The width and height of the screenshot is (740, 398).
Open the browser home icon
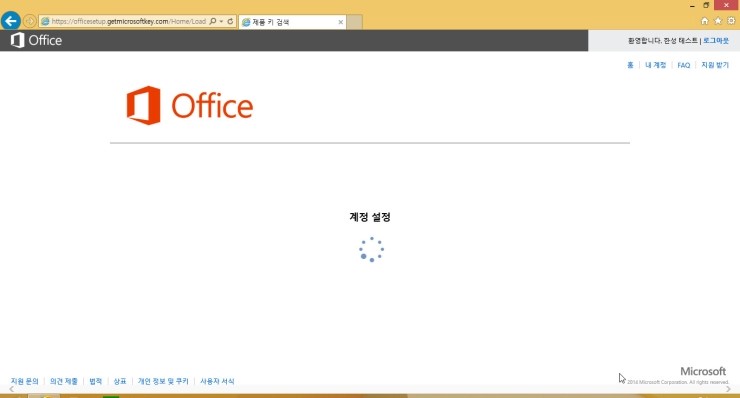pos(705,21)
